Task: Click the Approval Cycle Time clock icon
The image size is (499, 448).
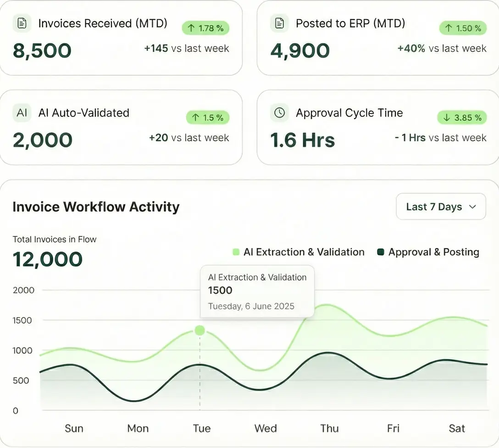Action: (x=279, y=113)
